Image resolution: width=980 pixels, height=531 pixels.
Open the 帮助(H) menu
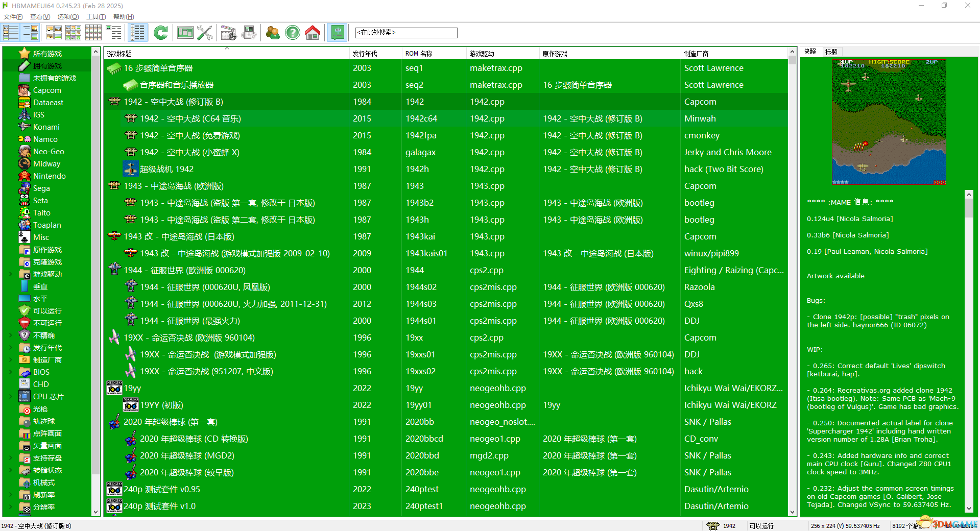point(124,17)
